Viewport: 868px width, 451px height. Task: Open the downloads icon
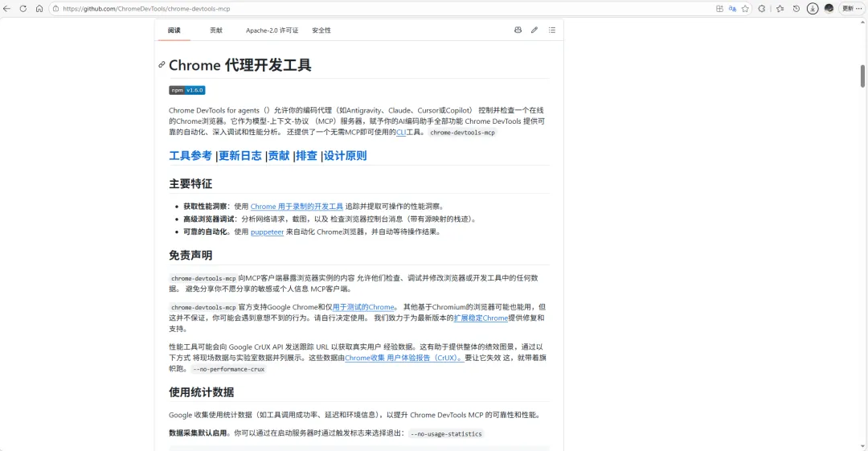pos(812,9)
